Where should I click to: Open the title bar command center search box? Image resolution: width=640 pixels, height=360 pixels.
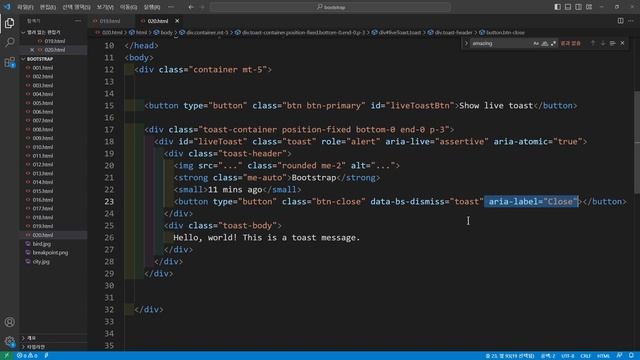331,7
